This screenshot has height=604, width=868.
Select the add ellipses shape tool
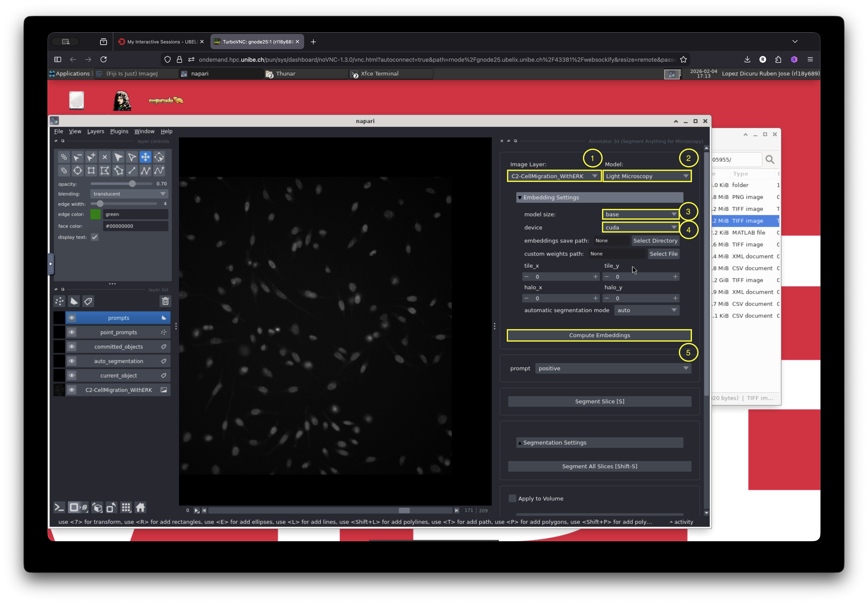(77, 171)
